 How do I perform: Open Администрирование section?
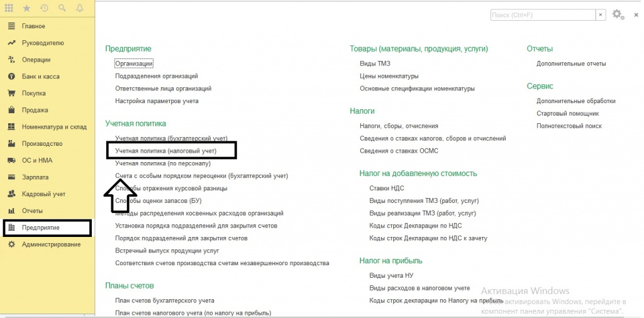pos(51,244)
